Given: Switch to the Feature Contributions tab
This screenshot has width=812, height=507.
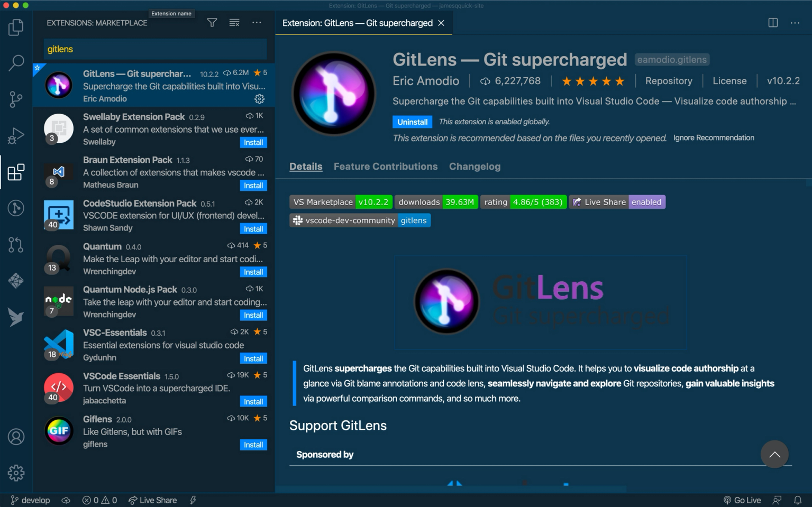Looking at the screenshot, I should coord(385,166).
